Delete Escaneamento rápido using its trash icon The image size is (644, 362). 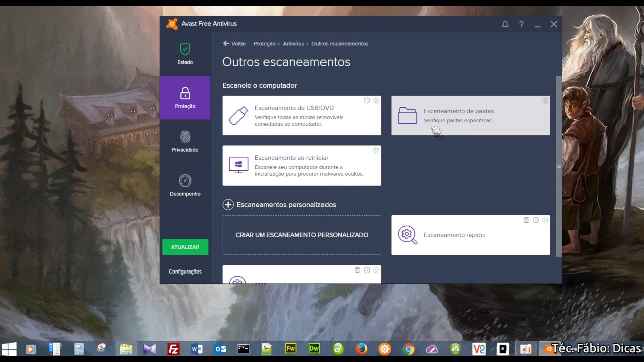click(526, 220)
